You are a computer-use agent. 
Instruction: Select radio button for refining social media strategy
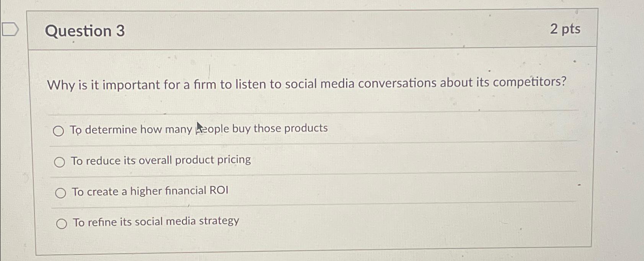coord(62,223)
